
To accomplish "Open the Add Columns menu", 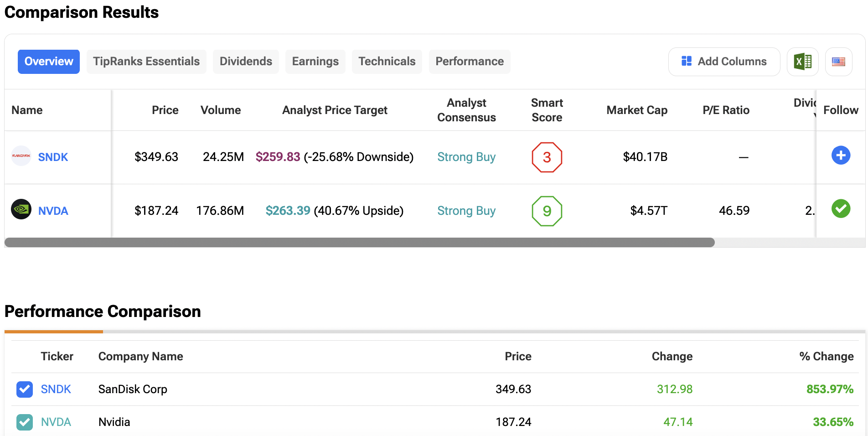I will (724, 62).
